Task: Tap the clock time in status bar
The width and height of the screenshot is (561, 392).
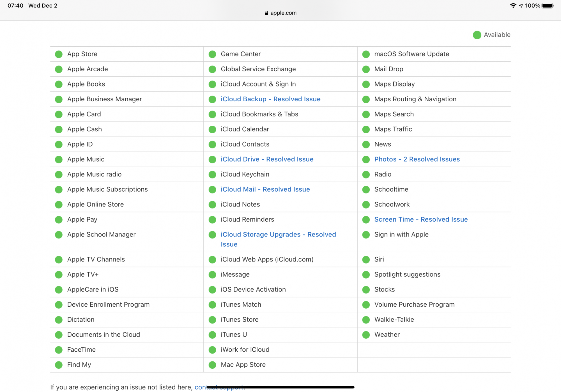Action: [x=15, y=6]
